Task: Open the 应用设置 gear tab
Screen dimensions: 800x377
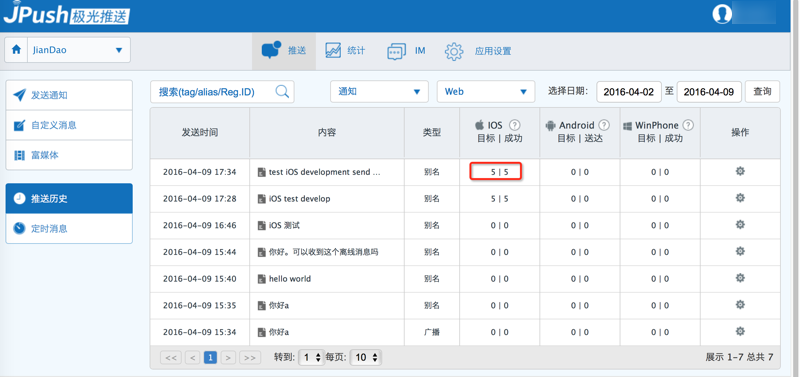Action: [x=478, y=51]
